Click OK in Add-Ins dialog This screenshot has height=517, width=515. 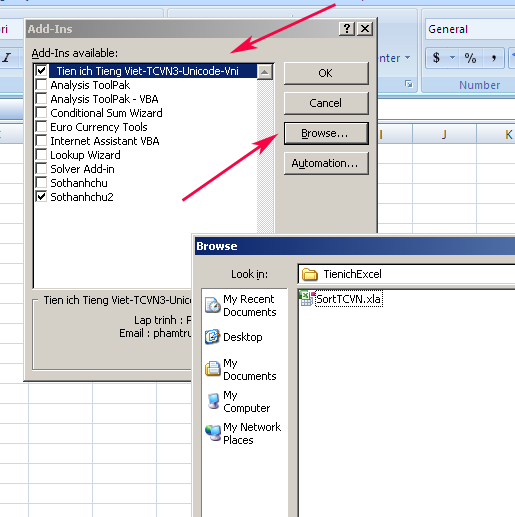[326, 73]
